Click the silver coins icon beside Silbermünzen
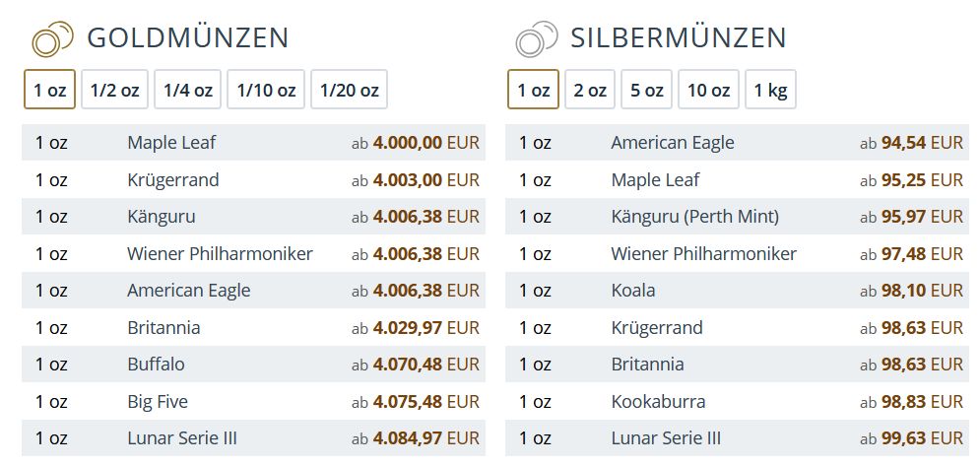 (535, 39)
